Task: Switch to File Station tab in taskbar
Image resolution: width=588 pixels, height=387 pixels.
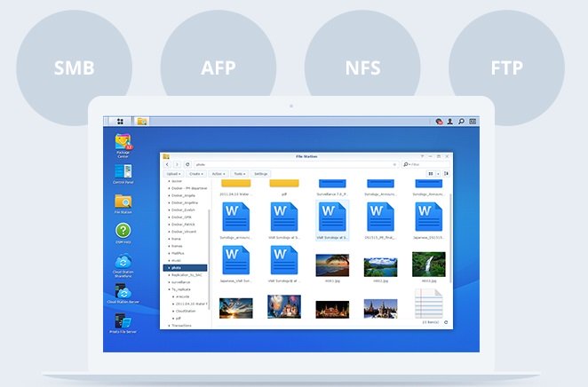Action: (142, 121)
